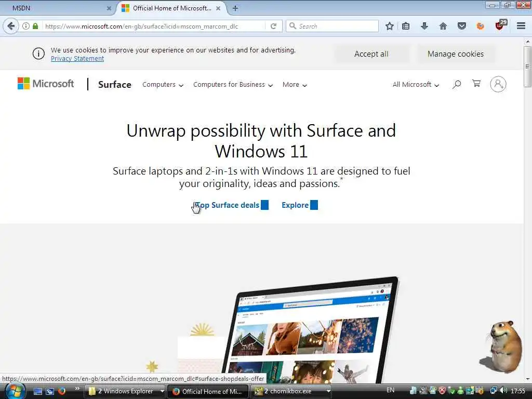
Task: Select the Official Home of Microsoft tab
Action: click(171, 8)
